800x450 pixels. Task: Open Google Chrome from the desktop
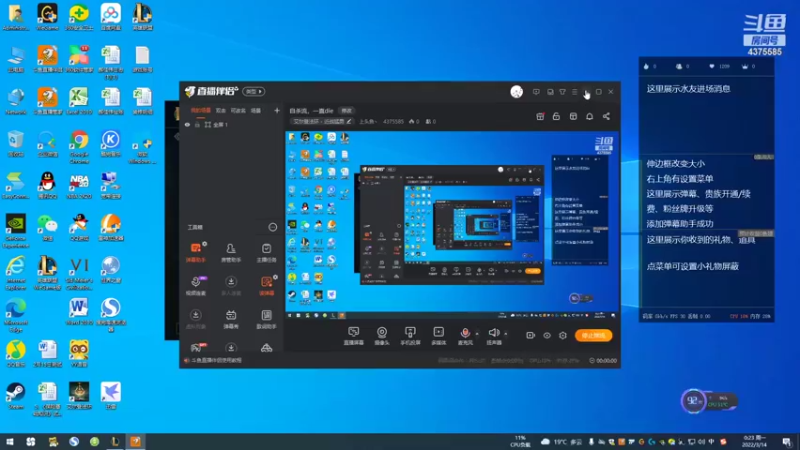pyautogui.click(x=79, y=146)
